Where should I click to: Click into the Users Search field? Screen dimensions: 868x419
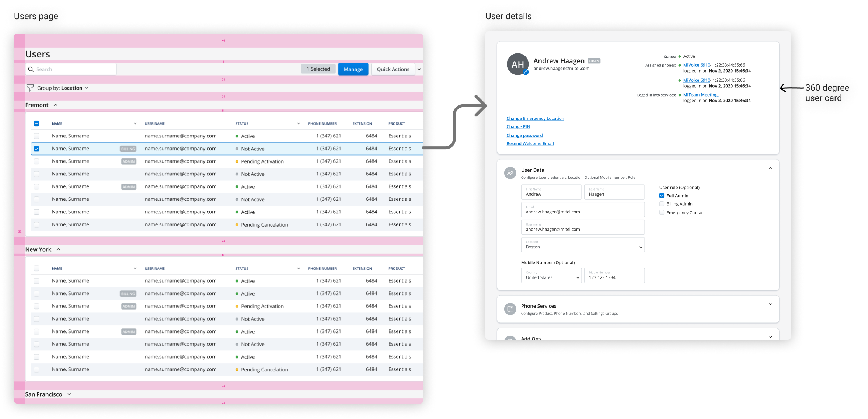coord(74,69)
